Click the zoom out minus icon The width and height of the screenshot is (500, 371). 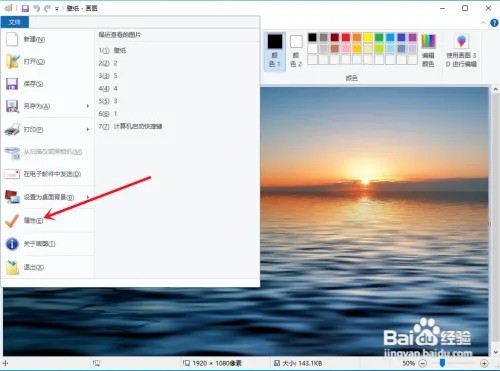(x=422, y=363)
